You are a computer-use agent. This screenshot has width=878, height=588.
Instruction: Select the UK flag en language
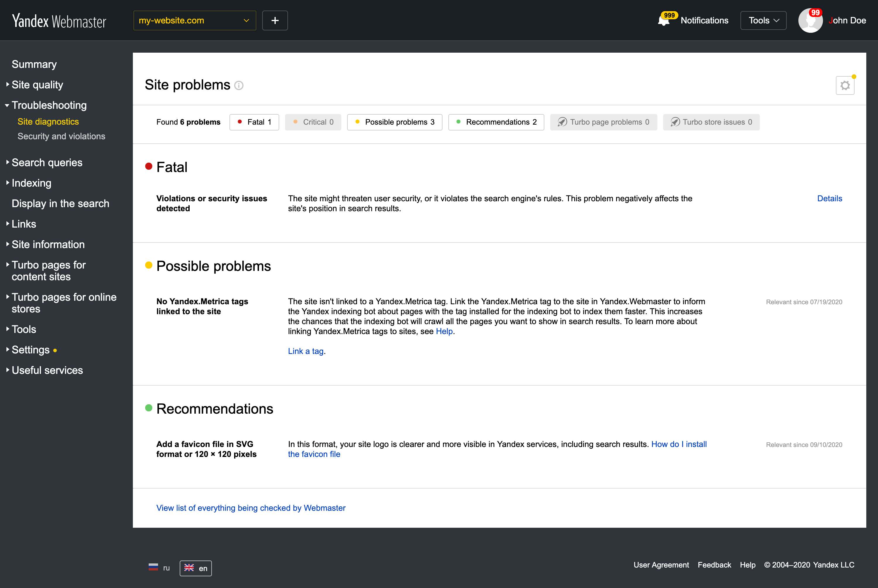coord(196,568)
